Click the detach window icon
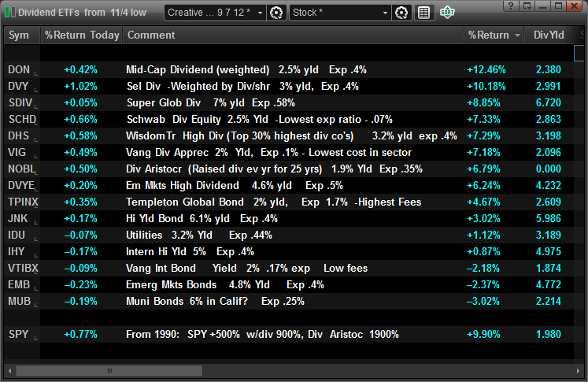Screen dimensions: 588x382 click(x=527, y=6)
